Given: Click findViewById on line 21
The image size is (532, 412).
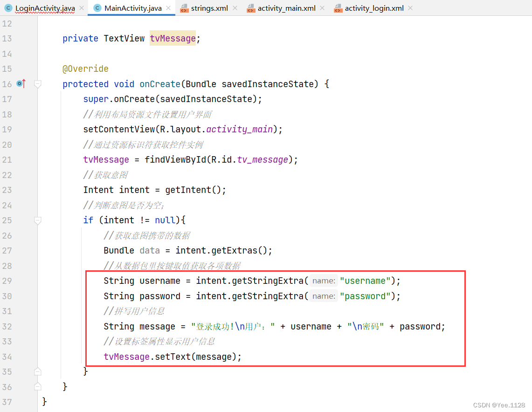Looking at the screenshot, I should point(175,159).
